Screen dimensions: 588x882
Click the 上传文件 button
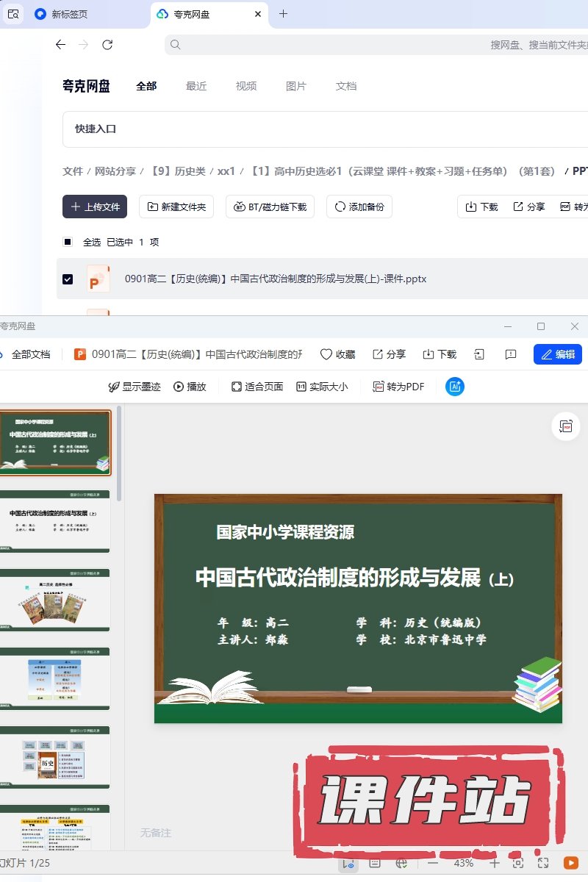click(95, 207)
